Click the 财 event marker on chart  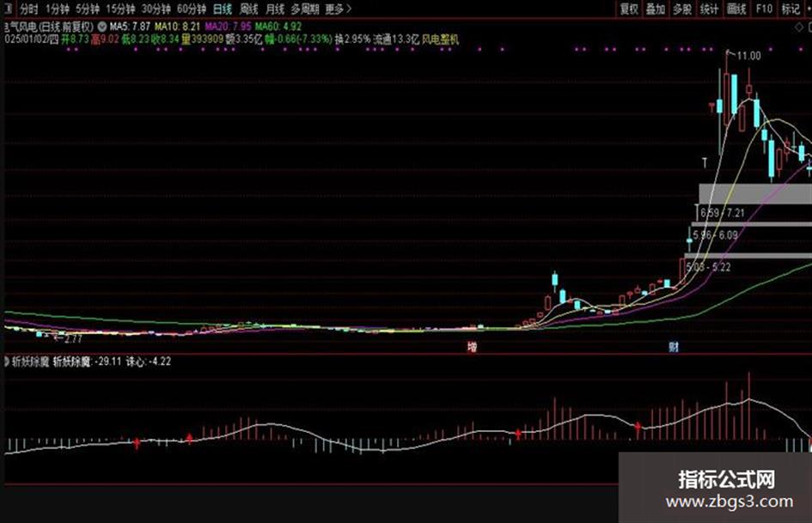coord(673,347)
